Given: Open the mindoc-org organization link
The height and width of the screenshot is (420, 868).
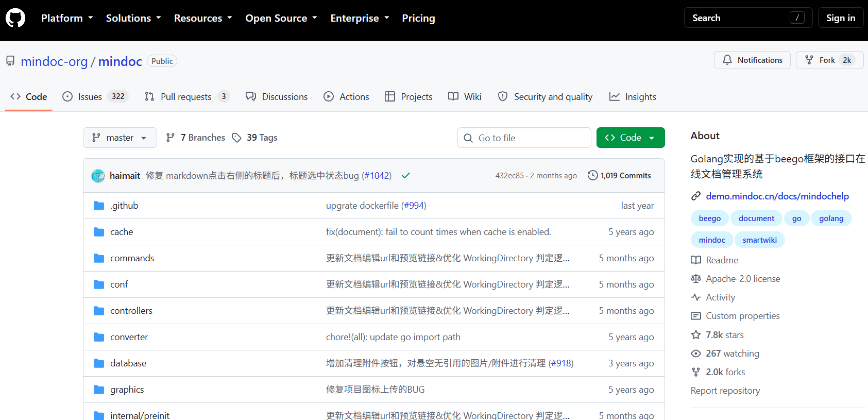Looking at the screenshot, I should [54, 61].
